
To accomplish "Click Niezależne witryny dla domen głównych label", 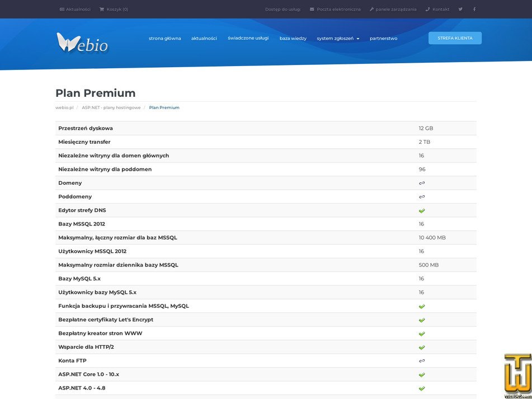I will pyautogui.click(x=114, y=156).
